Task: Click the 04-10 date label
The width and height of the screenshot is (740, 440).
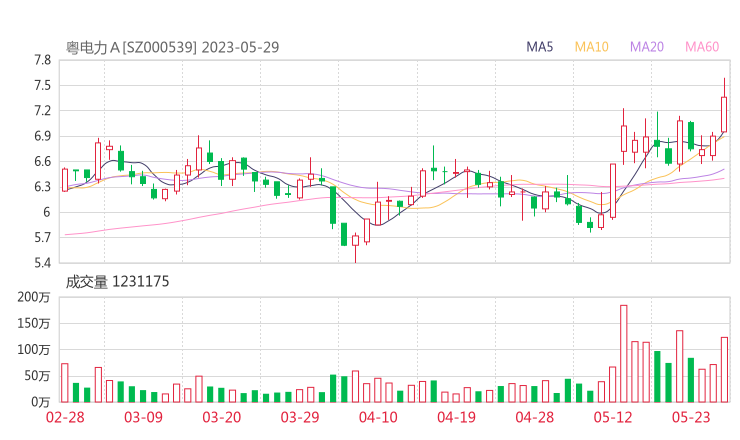Action: coord(378,417)
